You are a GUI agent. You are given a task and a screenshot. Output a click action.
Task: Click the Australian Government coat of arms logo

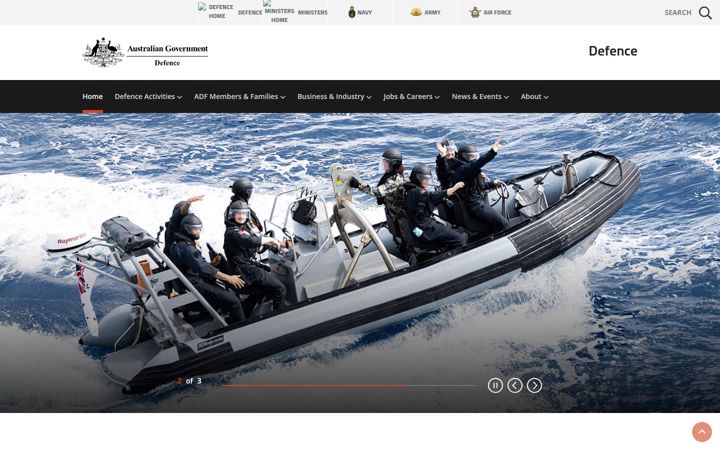click(x=103, y=52)
